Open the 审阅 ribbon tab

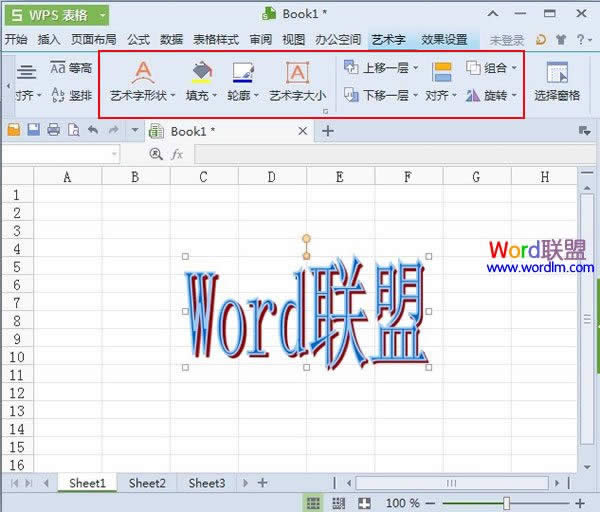(x=261, y=39)
